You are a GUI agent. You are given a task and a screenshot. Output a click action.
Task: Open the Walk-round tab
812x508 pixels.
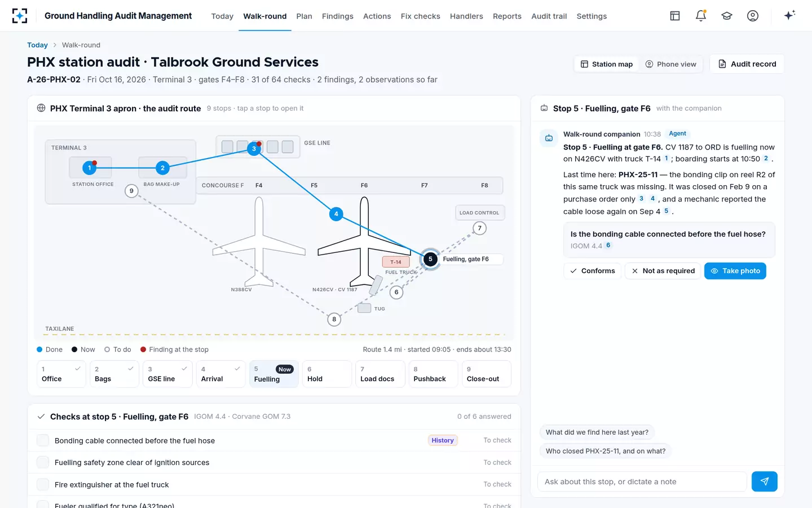click(265, 16)
